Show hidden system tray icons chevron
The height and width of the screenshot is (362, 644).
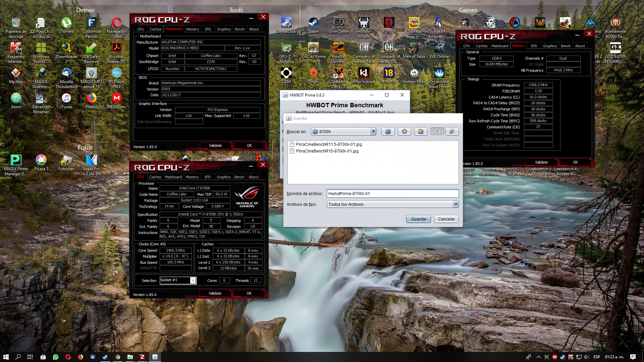coord(539,357)
